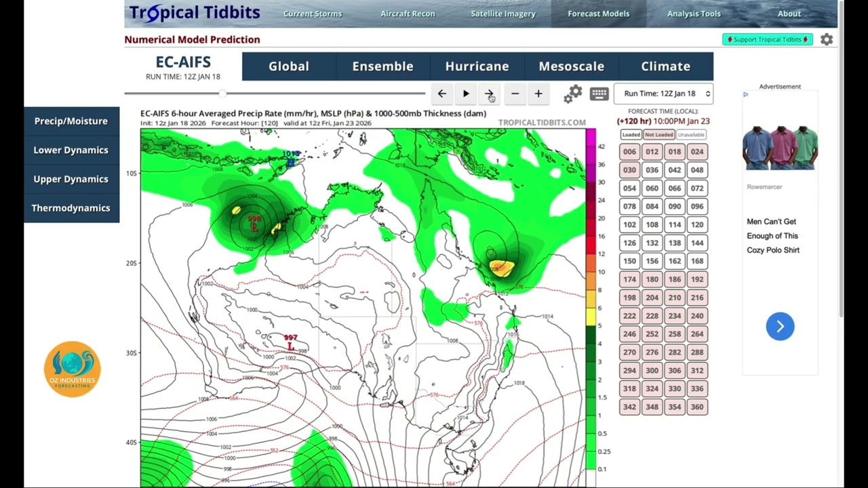Select forecast hour 024
The width and height of the screenshot is (868, 488).
click(696, 152)
